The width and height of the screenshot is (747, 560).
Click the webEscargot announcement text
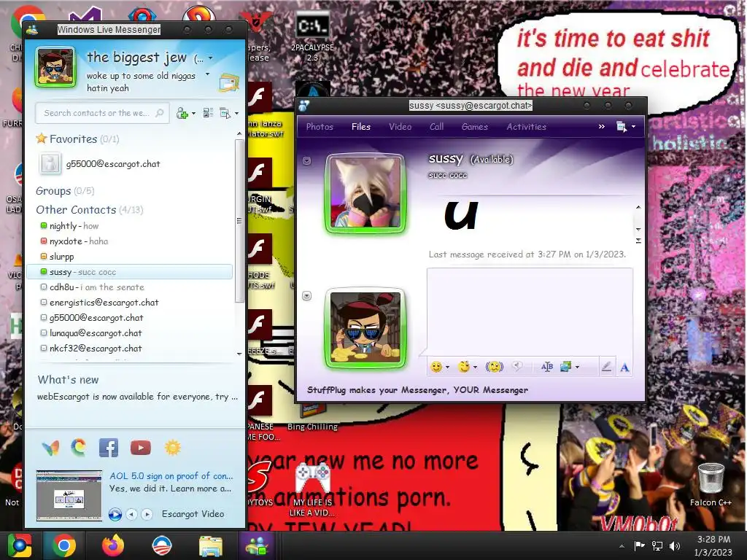tap(137, 397)
